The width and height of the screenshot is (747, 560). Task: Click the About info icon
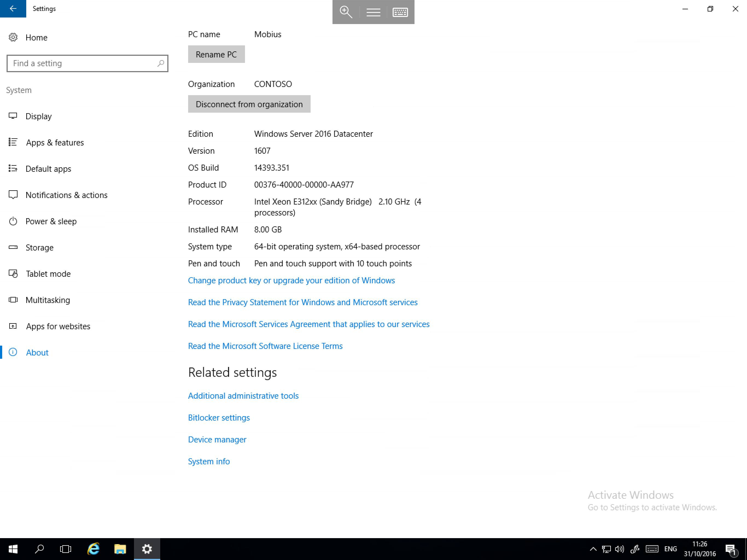click(13, 352)
